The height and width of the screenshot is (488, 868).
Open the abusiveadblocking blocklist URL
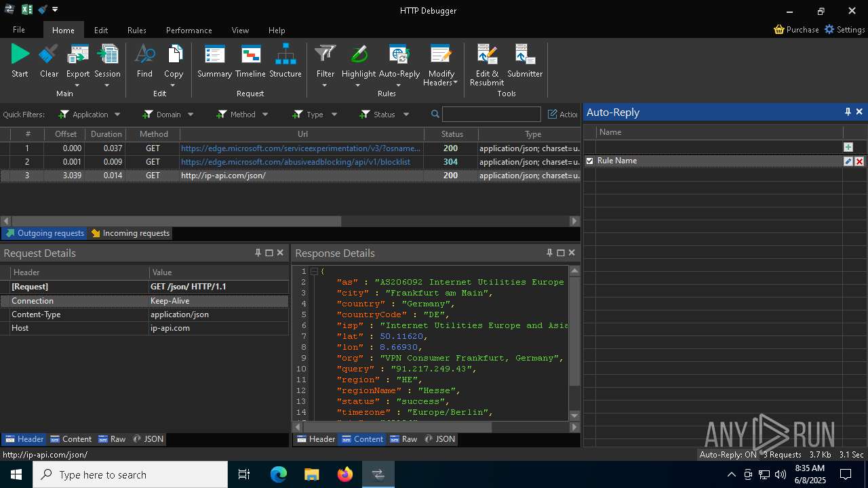click(x=296, y=162)
